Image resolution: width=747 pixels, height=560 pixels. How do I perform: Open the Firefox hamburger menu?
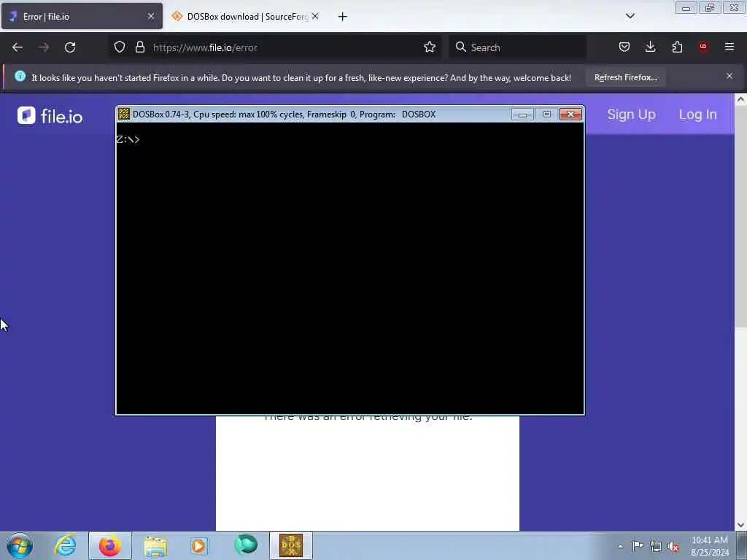click(729, 47)
